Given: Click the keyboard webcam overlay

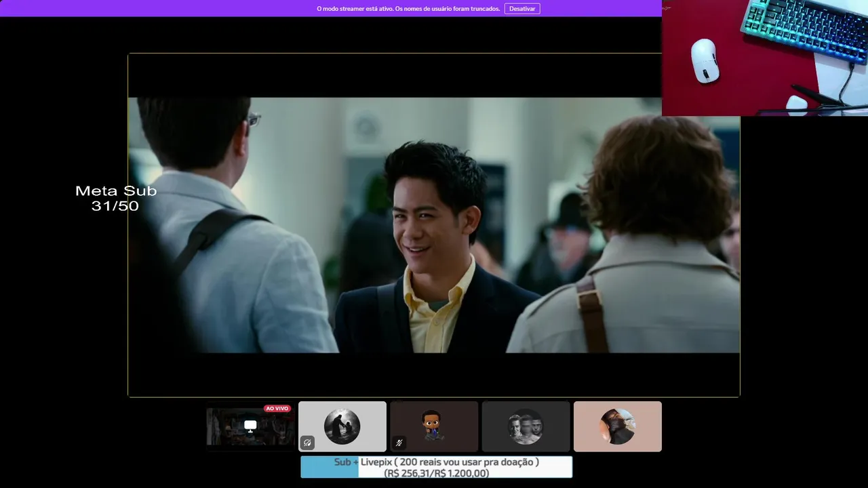Looking at the screenshot, I should click(765, 58).
